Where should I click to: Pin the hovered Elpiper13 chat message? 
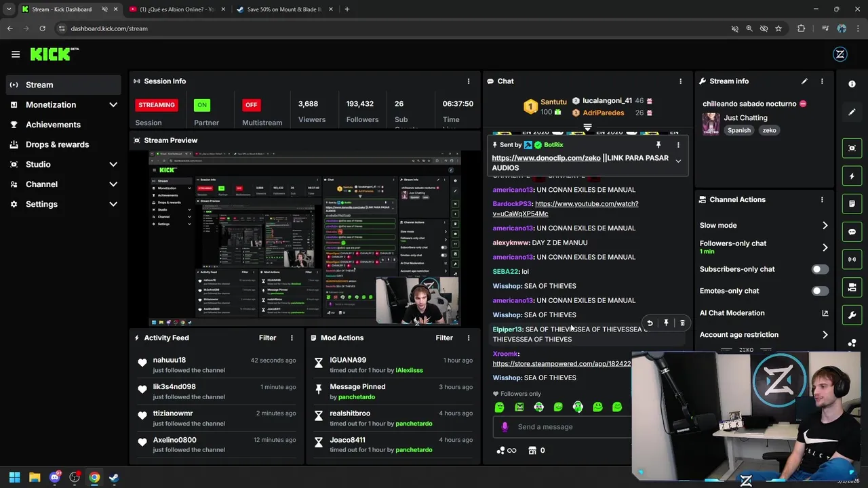(666, 323)
